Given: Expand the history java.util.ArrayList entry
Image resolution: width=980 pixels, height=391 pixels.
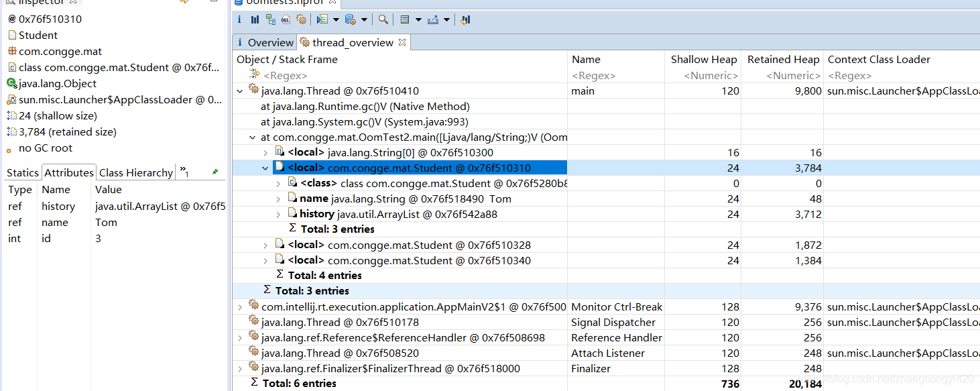Looking at the screenshot, I should click(x=279, y=215).
